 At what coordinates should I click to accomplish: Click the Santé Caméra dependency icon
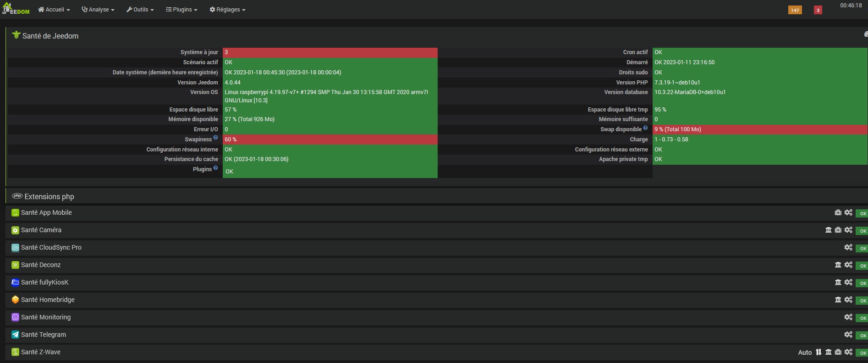[838, 230]
